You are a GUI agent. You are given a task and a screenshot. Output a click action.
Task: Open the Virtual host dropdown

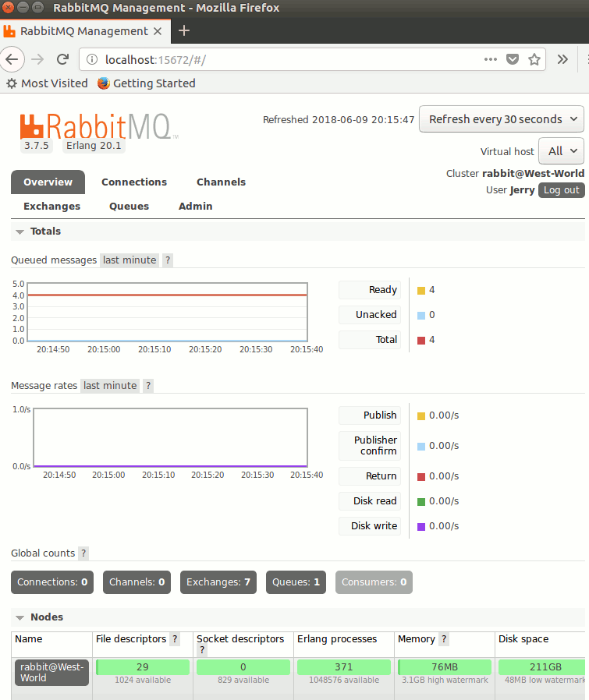point(561,151)
